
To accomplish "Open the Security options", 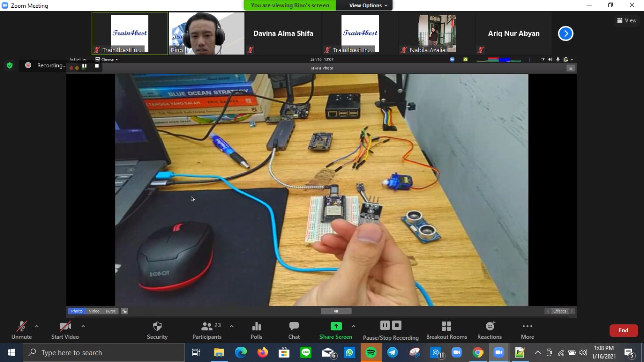I will (157, 330).
